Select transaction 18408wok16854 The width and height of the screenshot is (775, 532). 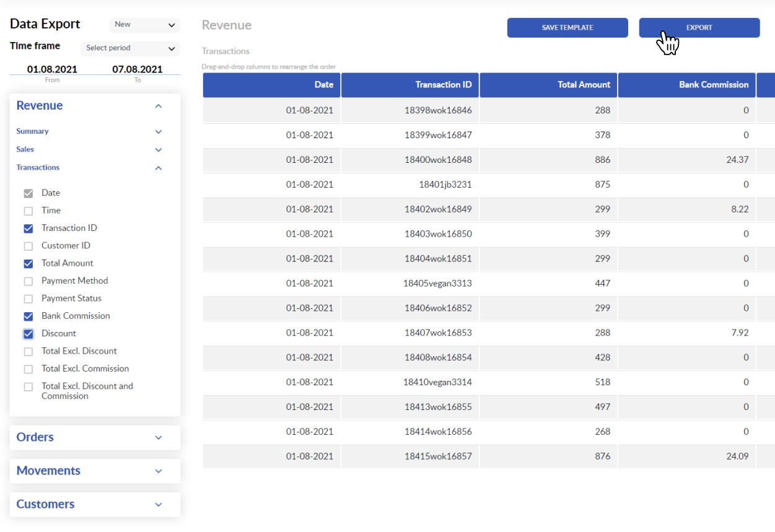click(x=438, y=357)
